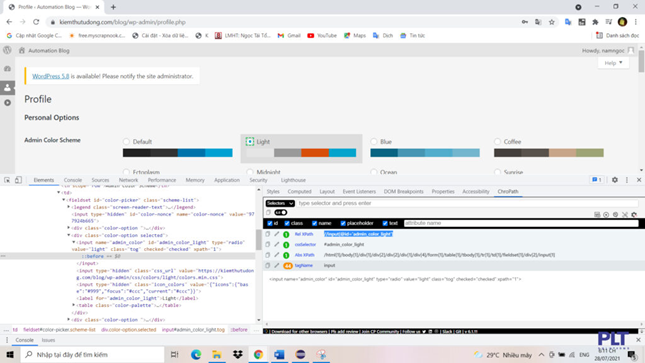Click the Automation Blog site link
Screen dimensions: 645x363
44,50
